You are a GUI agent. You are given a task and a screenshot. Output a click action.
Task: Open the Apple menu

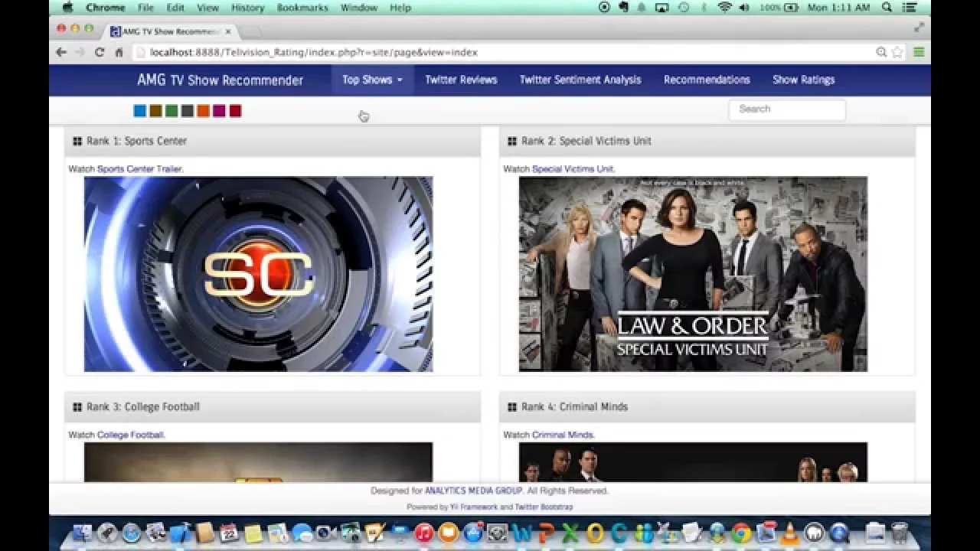67,8
